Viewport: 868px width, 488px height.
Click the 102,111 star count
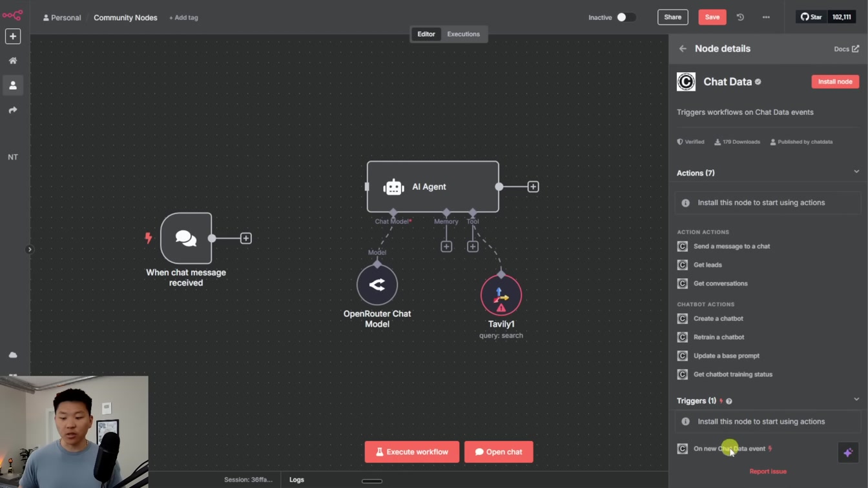click(x=842, y=17)
